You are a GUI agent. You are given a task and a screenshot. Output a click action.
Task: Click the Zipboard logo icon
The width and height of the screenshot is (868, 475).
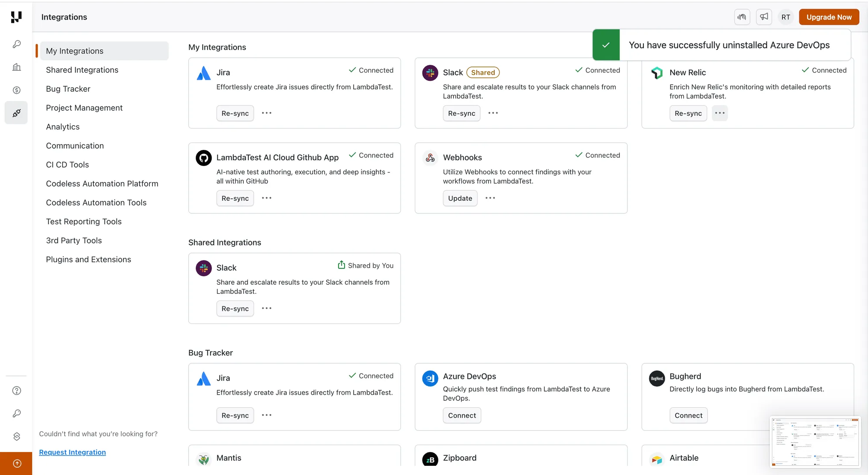point(430,459)
